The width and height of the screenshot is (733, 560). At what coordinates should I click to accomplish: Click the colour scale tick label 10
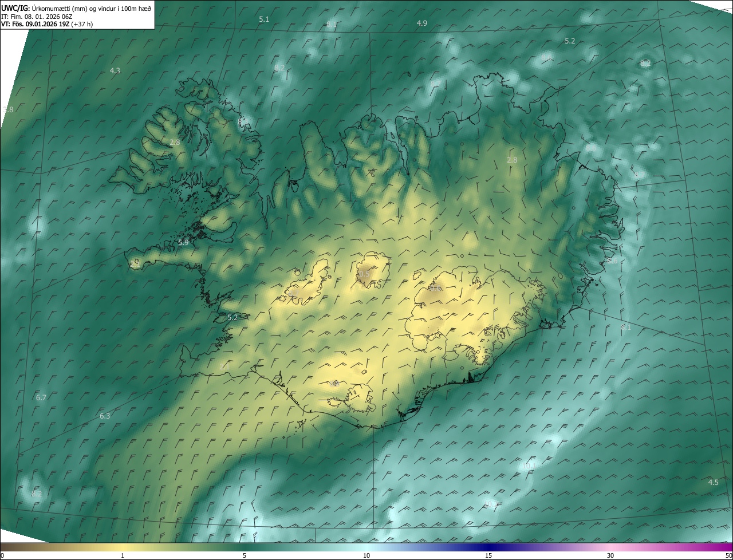366,555
